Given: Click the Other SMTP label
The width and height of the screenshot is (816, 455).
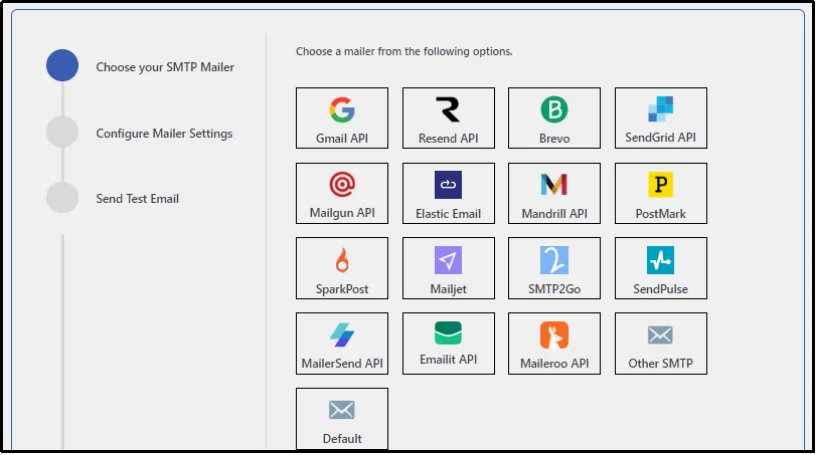Looking at the screenshot, I should click(x=660, y=364).
